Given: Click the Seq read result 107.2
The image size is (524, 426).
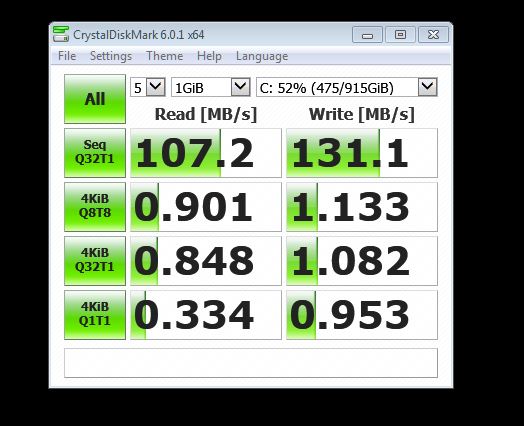Looking at the screenshot, I should [x=206, y=153].
